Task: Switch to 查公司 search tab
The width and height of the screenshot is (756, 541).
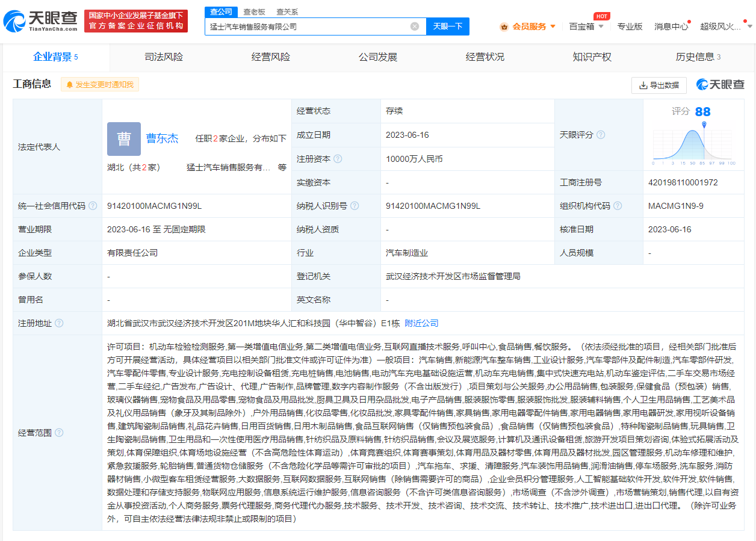Action: [221, 12]
